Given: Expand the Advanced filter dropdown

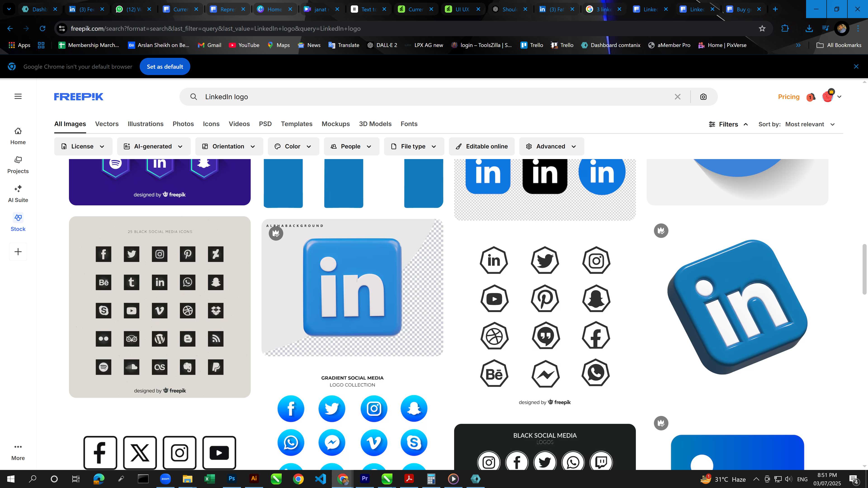Looking at the screenshot, I should 551,146.
